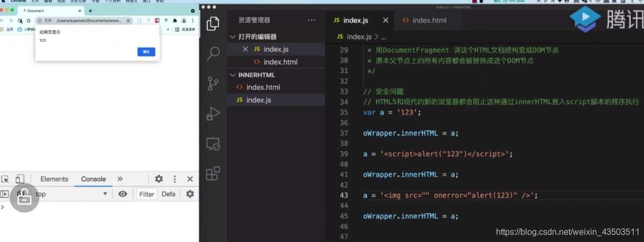The height and width of the screenshot is (242, 644).
Task: Go back in the Chrome browser
Action: click(2, 21)
